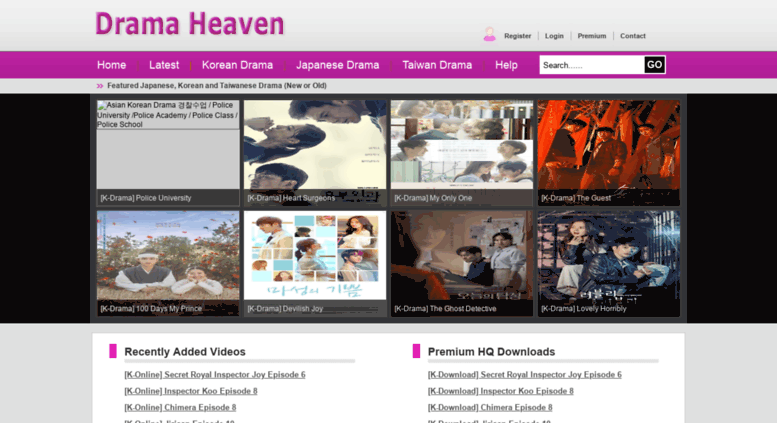Click the double-arrow icon before Featured text
This screenshot has width=777, height=423.
[x=100, y=86]
